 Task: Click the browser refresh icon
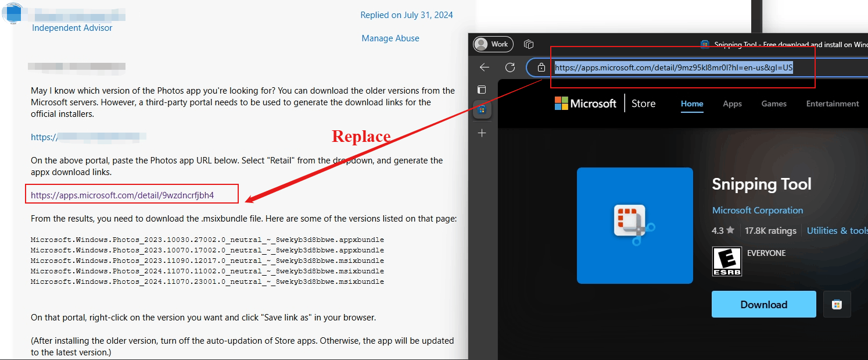[x=510, y=67]
